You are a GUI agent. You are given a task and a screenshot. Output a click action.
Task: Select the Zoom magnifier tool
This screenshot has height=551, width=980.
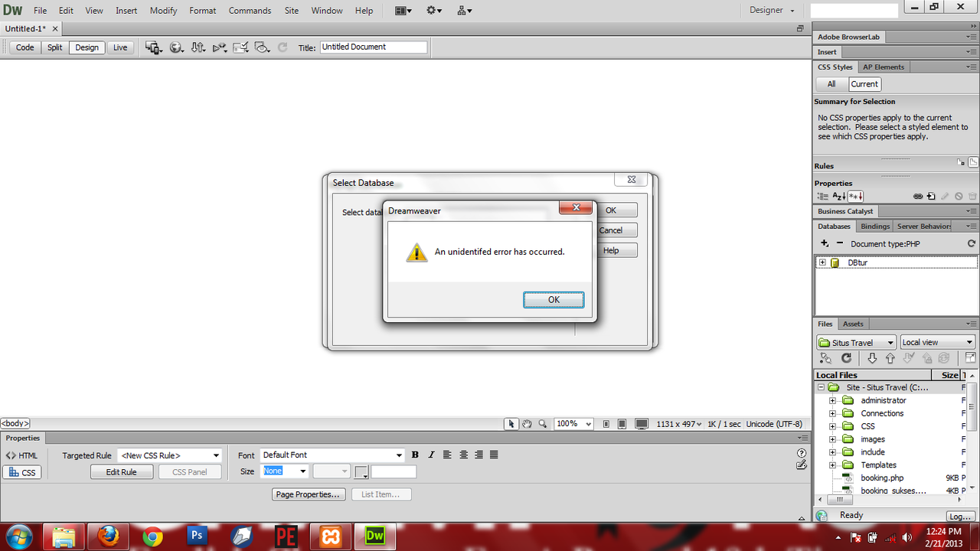coord(542,424)
